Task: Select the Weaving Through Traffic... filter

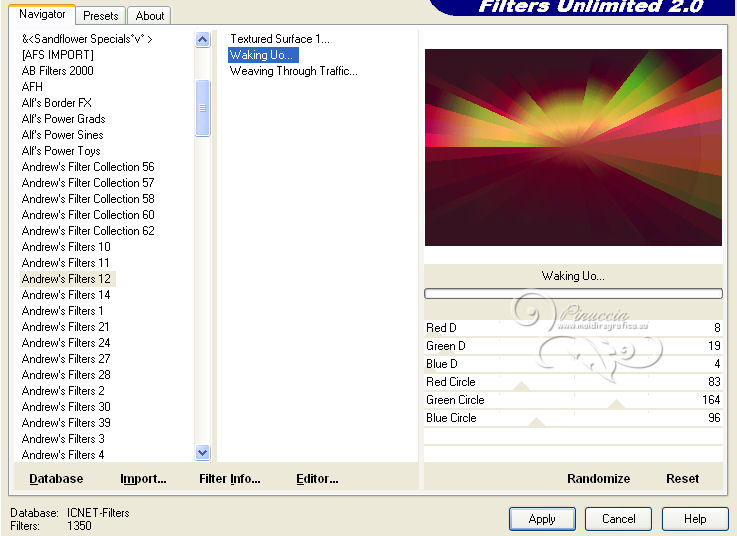Action: (x=293, y=71)
